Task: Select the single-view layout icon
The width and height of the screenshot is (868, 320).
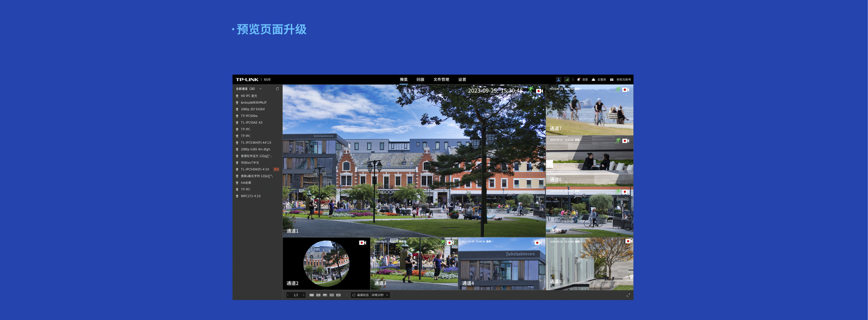Action: pos(311,295)
